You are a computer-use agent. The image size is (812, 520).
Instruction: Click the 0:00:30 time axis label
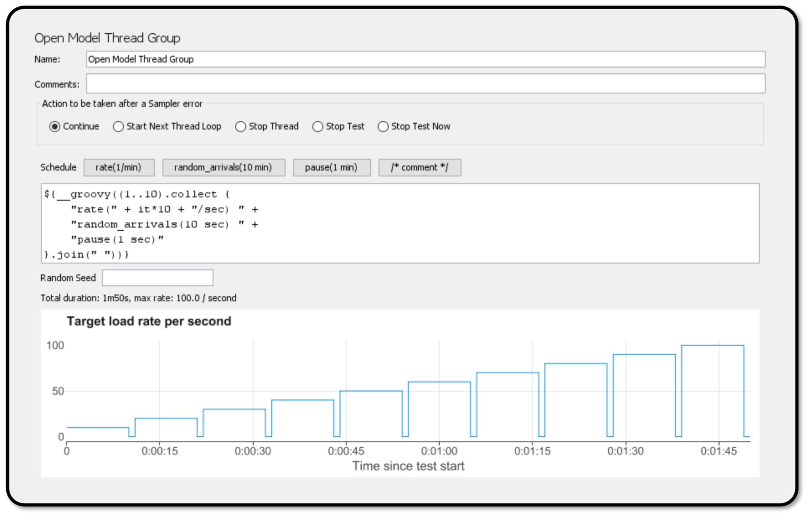[253, 451]
